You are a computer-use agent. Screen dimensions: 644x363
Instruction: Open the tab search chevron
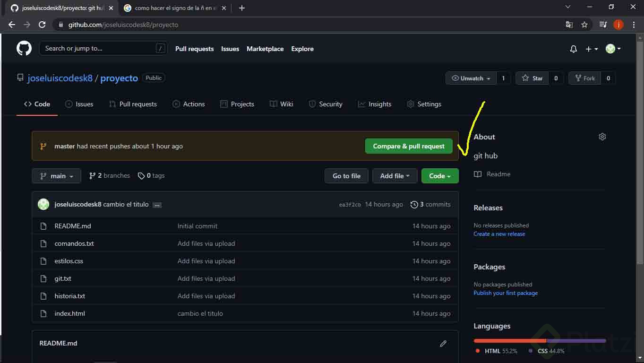568,7
